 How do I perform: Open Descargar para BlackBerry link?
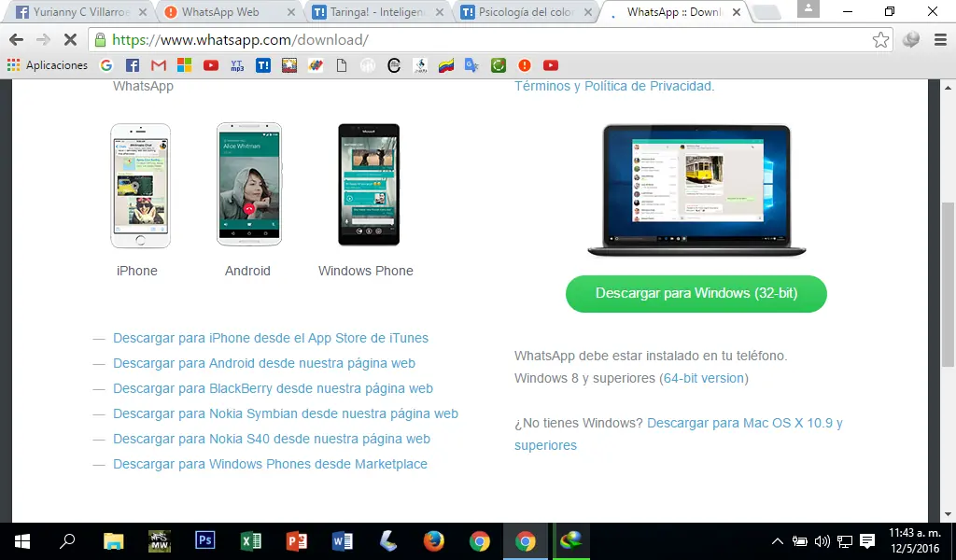click(x=274, y=389)
